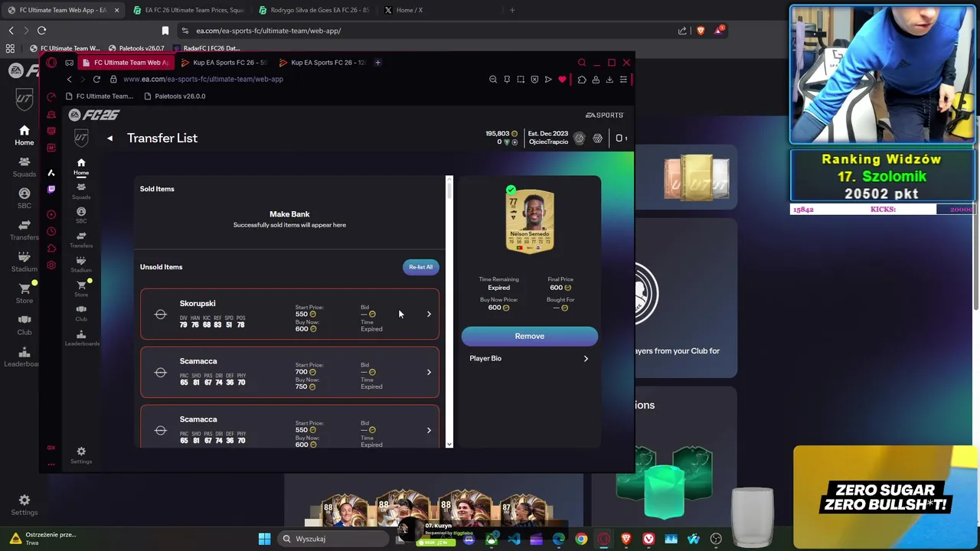Screen dimensions: 980x551
Task: Open Player Bio chevron
Action: click(x=586, y=358)
